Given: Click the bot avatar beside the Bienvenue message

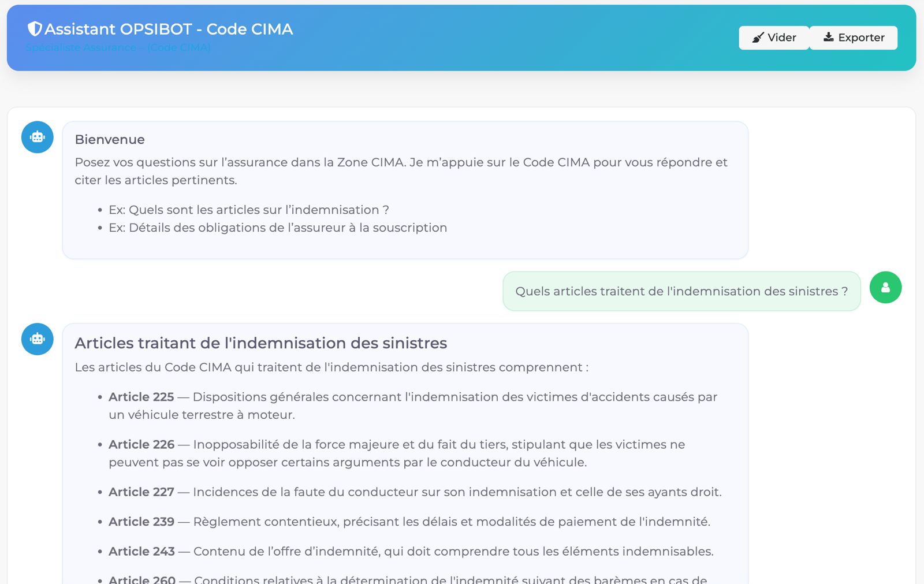Looking at the screenshot, I should 38,137.
